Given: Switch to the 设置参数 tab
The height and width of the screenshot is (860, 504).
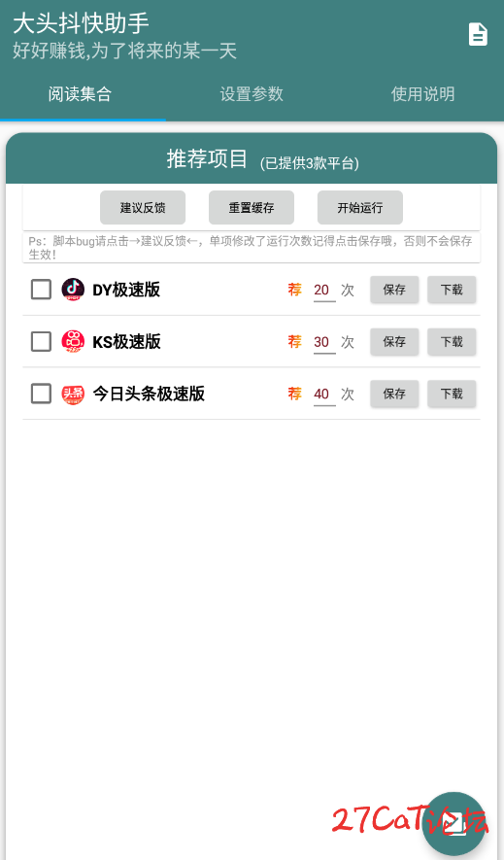Looking at the screenshot, I should [252, 94].
